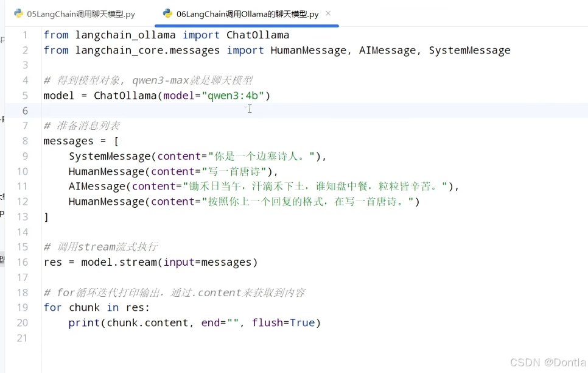Image resolution: width=588 pixels, height=373 pixels.
Task: Click langchain_ollama module name on line 1
Action: 125,35
